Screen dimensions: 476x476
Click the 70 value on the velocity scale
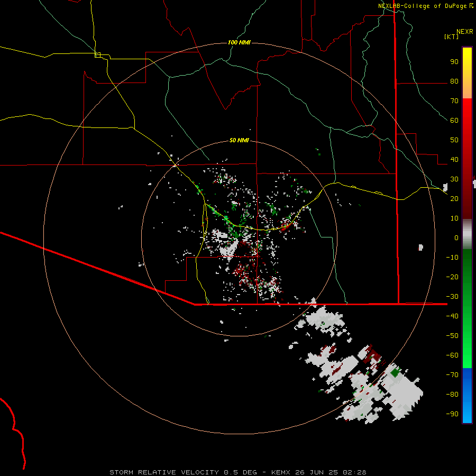(x=454, y=101)
